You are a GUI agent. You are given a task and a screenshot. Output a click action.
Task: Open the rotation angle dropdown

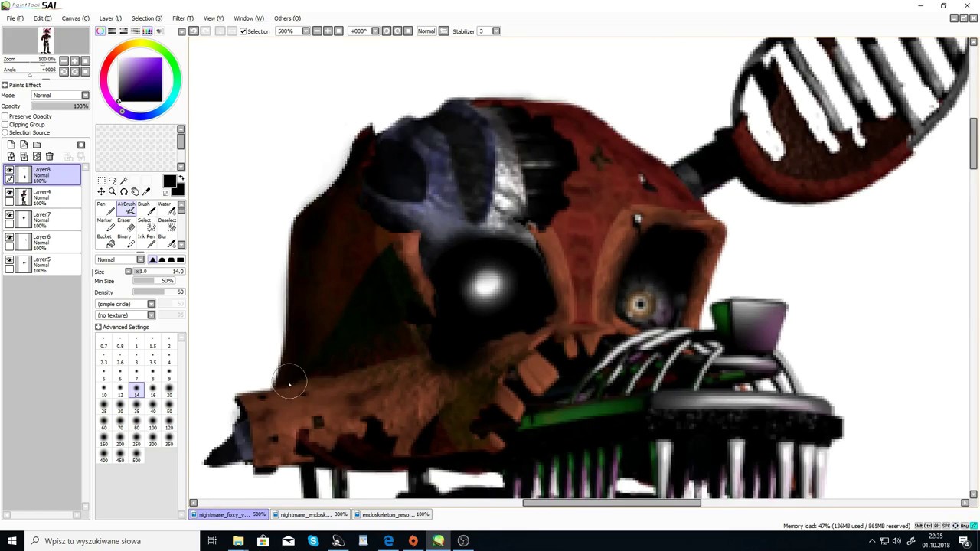click(375, 31)
